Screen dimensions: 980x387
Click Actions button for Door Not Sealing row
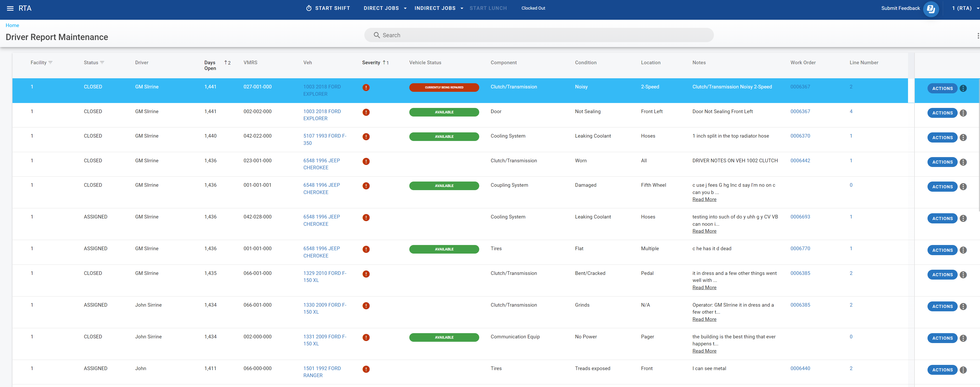point(942,113)
